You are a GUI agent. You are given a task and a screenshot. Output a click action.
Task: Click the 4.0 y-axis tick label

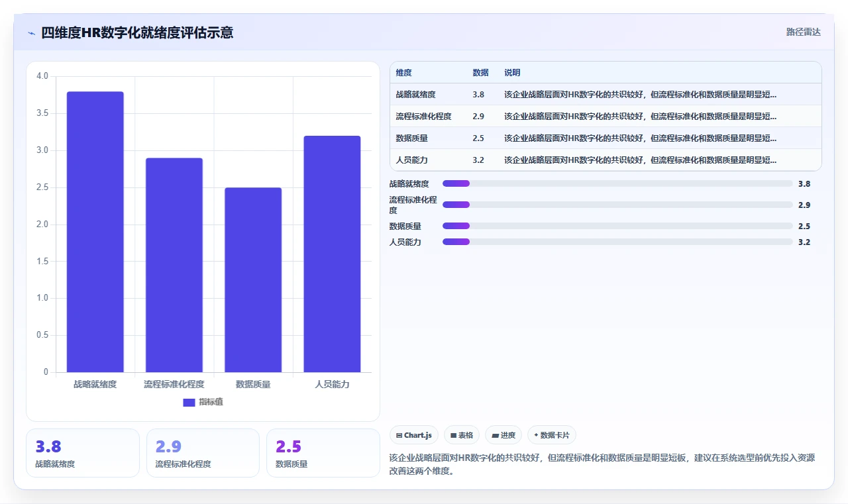click(42, 76)
